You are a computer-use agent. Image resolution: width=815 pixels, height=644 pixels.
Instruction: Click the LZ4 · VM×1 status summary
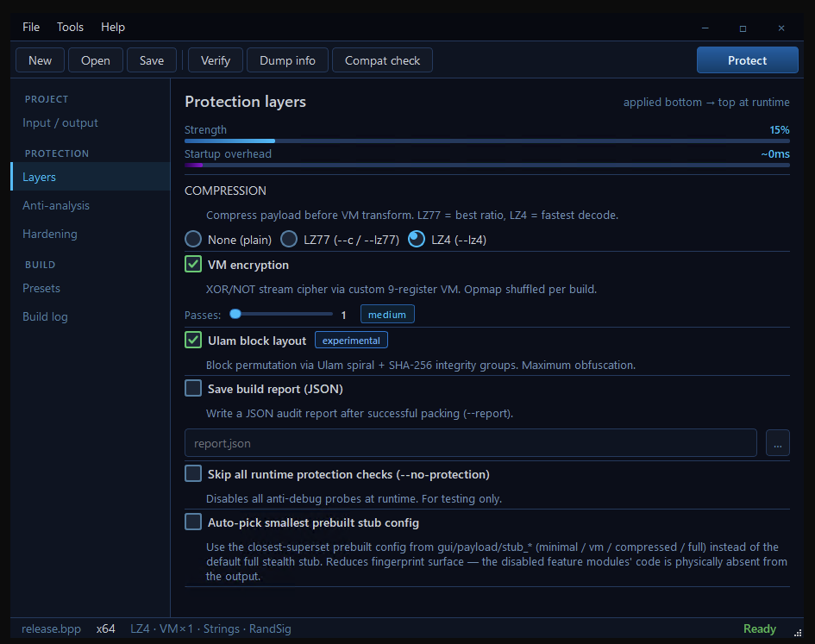click(210, 628)
